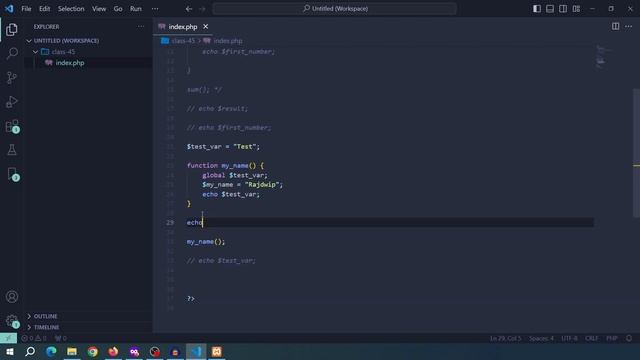640x360 pixels.
Task: Open the remote window status bar icon
Action: (x=8, y=338)
